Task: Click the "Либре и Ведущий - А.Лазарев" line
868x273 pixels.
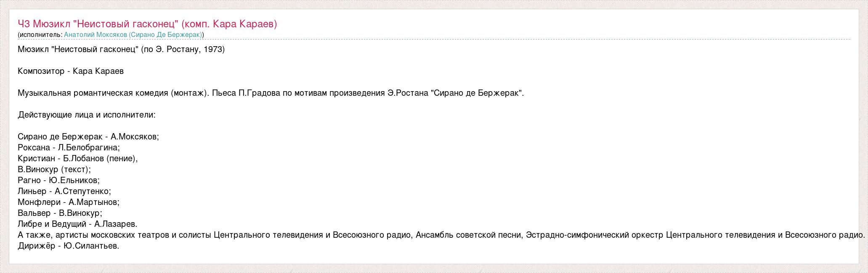Action: (x=77, y=224)
